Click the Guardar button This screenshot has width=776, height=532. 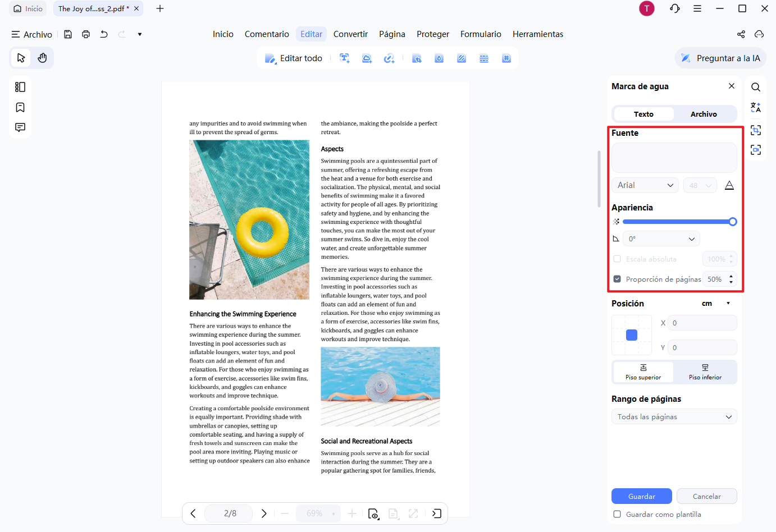coord(642,497)
